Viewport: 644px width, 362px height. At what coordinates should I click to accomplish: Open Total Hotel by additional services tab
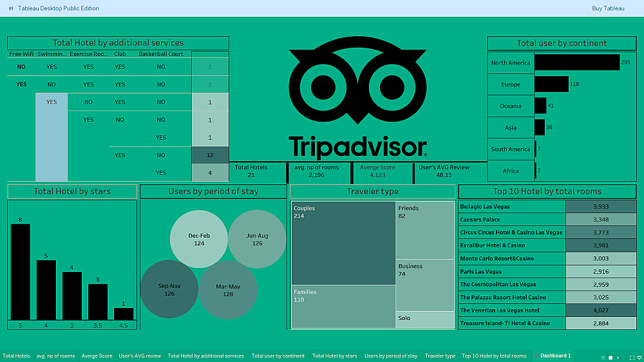(205, 356)
